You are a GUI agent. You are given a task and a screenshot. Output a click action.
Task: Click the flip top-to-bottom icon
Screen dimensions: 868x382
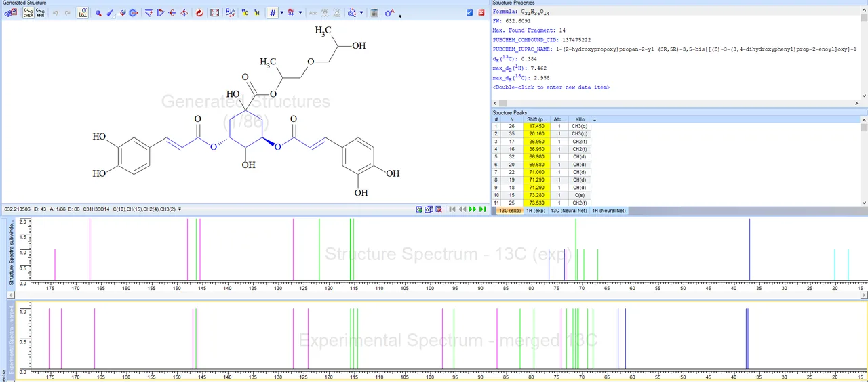click(149, 13)
